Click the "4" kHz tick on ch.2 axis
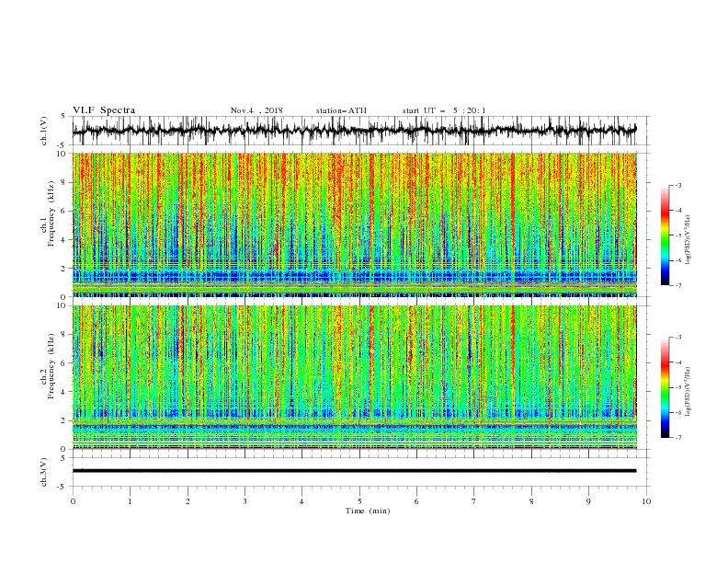Viewport: 728px width, 563px height. pyautogui.click(x=64, y=392)
